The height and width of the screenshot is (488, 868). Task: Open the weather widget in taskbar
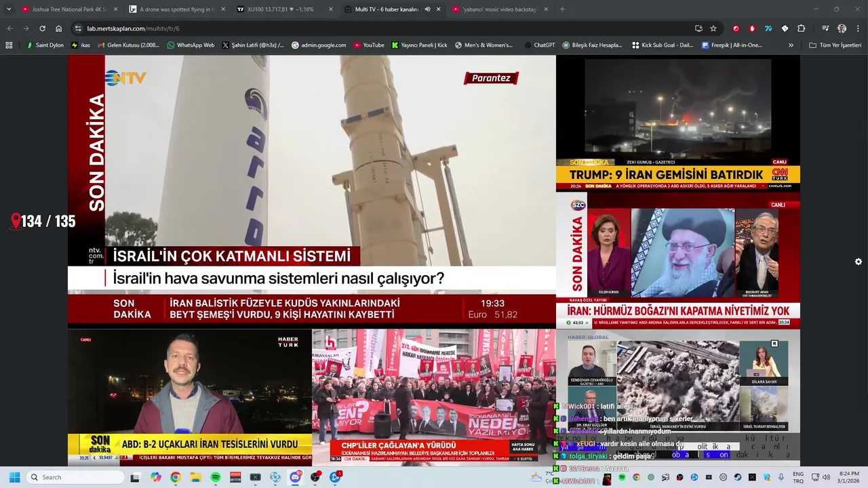pos(541,477)
